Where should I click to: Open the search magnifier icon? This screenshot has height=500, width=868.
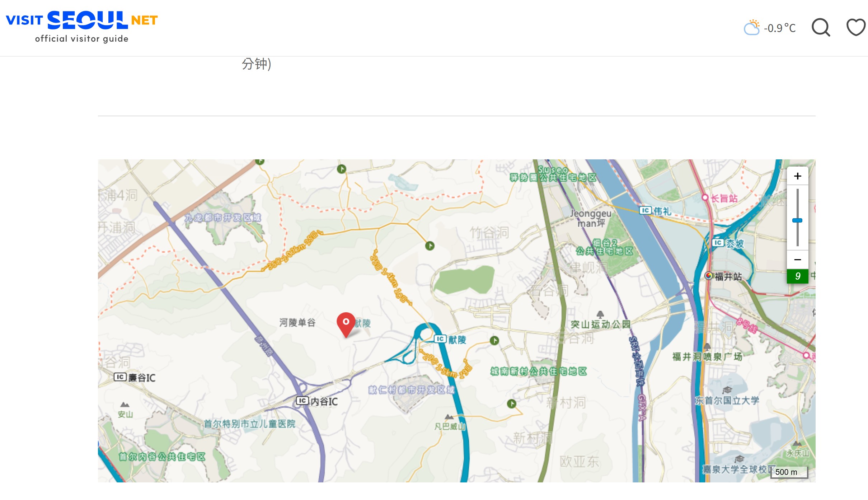point(821,28)
